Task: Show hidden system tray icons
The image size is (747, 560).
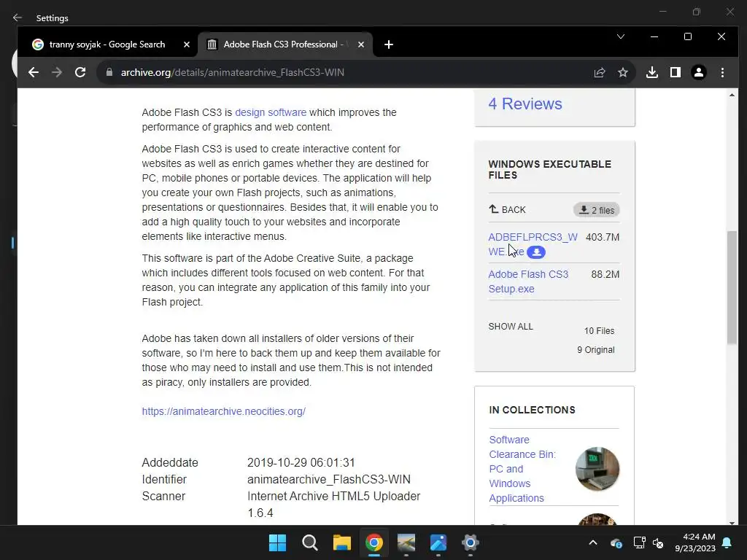Action: coord(592,542)
